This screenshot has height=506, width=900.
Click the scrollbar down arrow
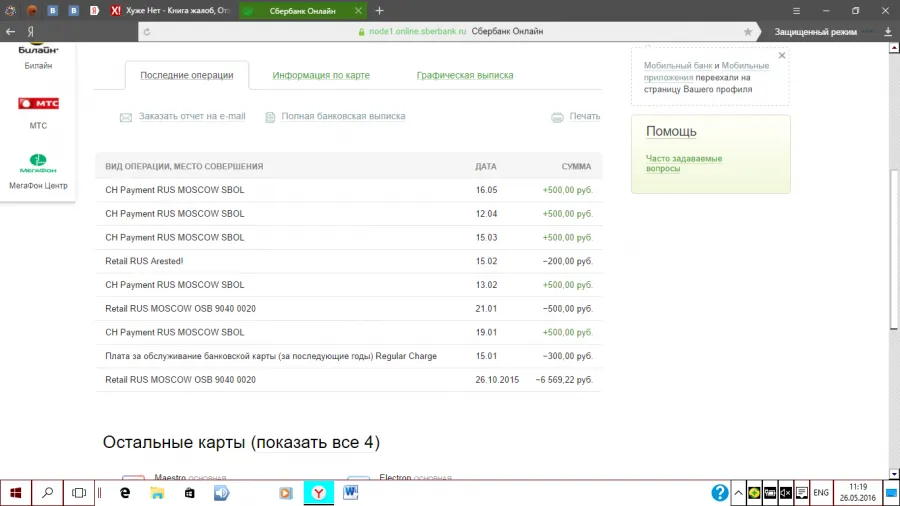[894, 474]
